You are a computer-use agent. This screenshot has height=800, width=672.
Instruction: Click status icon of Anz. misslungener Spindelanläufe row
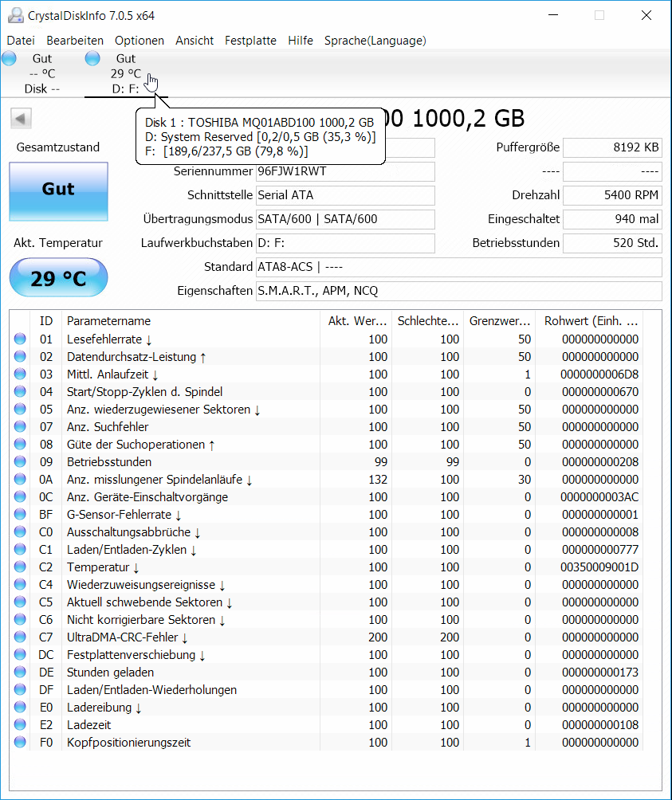(x=20, y=479)
